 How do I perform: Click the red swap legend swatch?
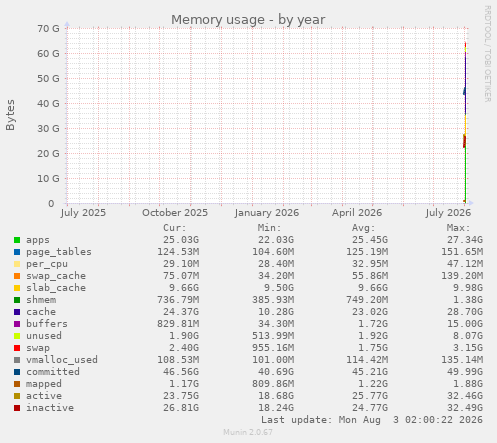(x=17, y=348)
